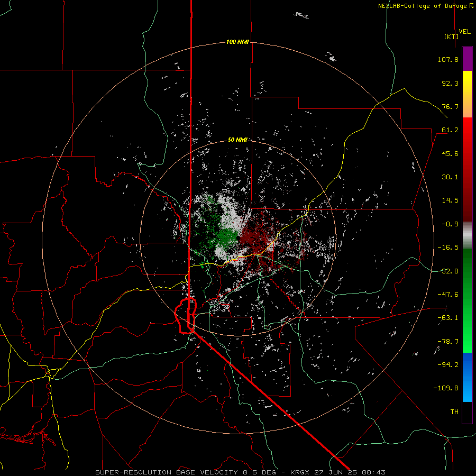Screen dimensions: 476x476
Task: Select the -47.6 scale value
Action: point(448,295)
